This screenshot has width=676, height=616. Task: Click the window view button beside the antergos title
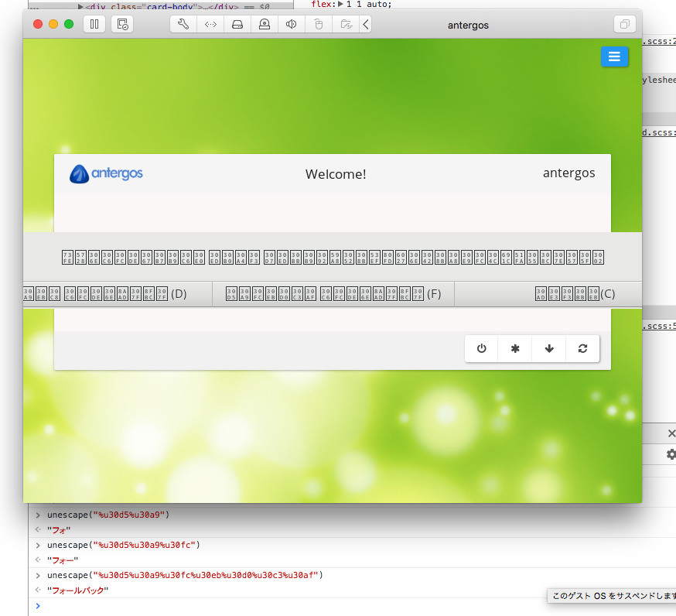pyautogui.click(x=625, y=24)
